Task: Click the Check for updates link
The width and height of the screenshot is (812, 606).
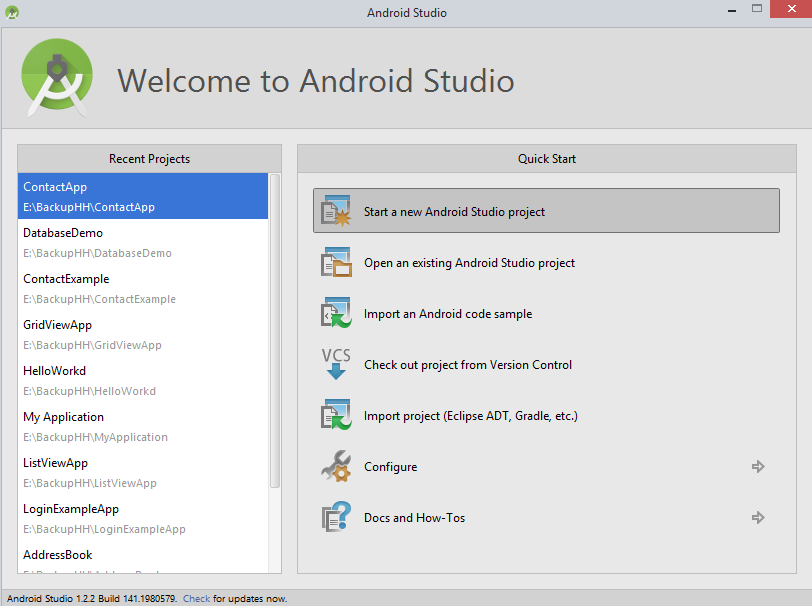Action: [x=196, y=599]
